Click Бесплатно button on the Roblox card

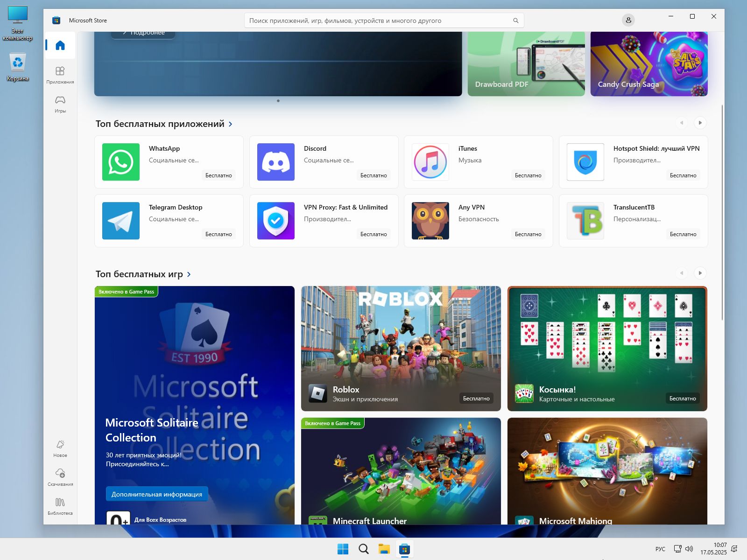476,399
